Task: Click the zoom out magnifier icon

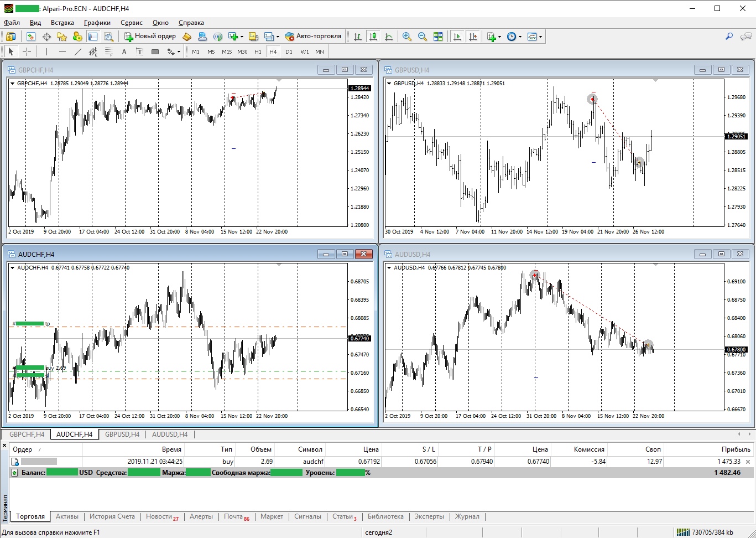Action: coord(423,37)
